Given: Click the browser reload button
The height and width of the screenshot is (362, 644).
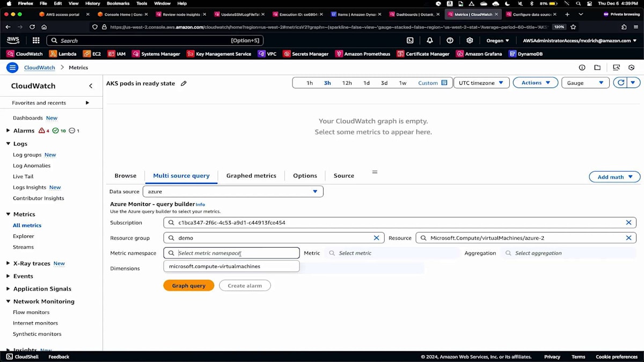Looking at the screenshot, I should coord(32,27).
